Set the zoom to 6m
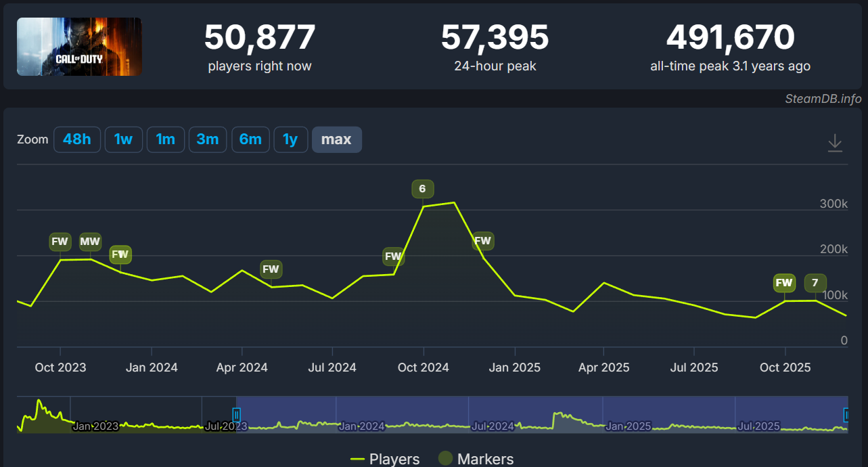Viewport: 868px width, 467px height. [x=250, y=139]
